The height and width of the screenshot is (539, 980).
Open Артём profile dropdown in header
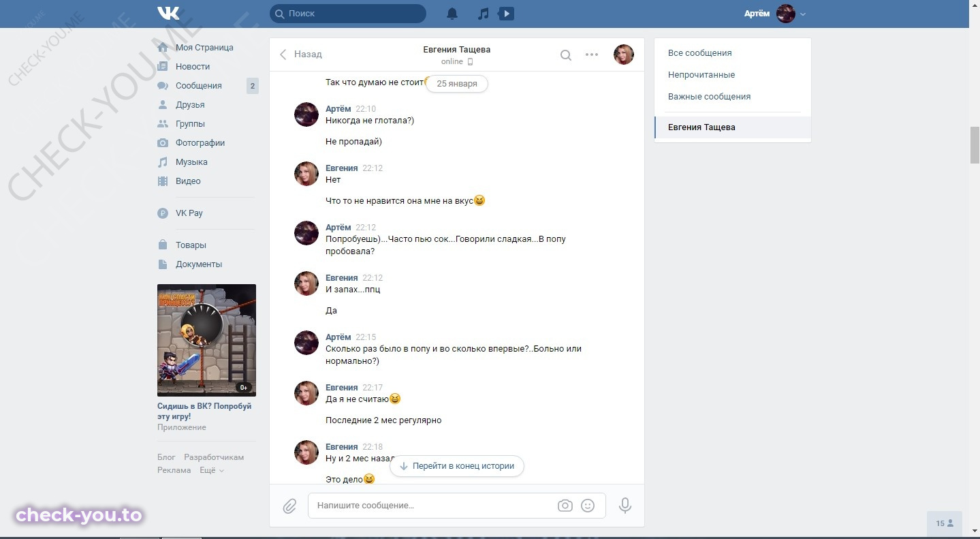pos(775,14)
